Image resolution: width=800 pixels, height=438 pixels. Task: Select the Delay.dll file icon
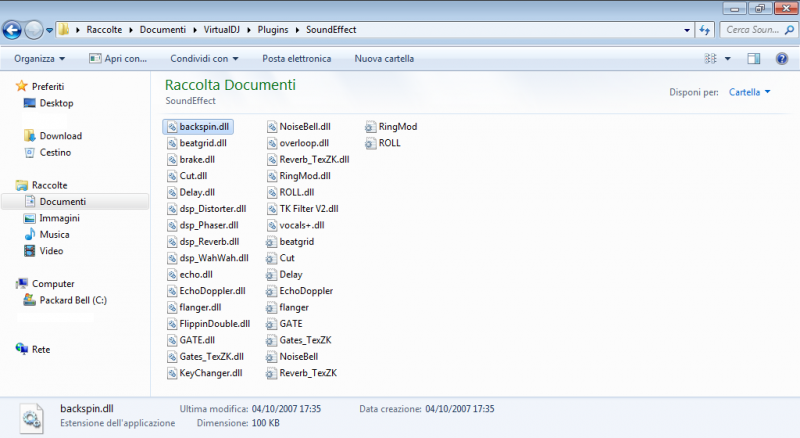[171, 192]
